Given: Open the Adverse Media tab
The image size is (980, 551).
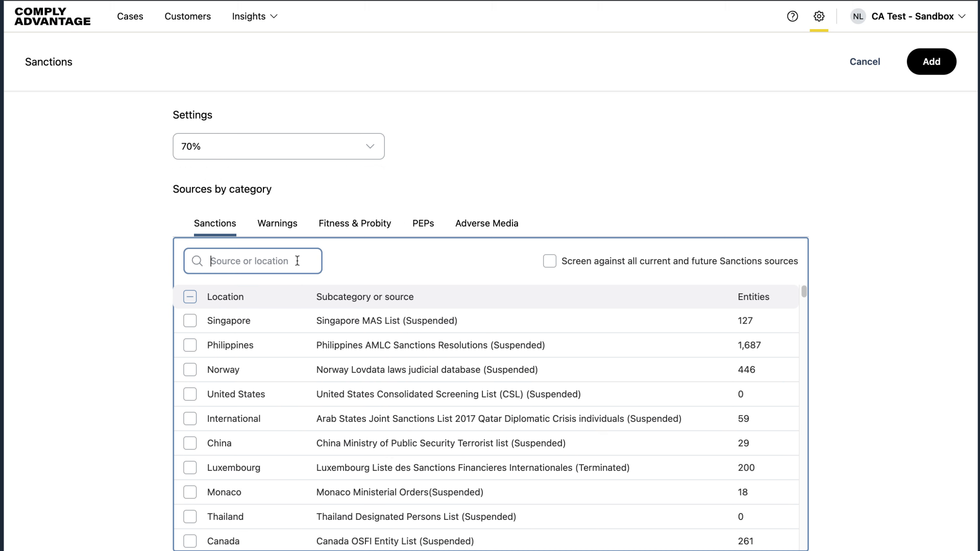Looking at the screenshot, I should tap(486, 223).
